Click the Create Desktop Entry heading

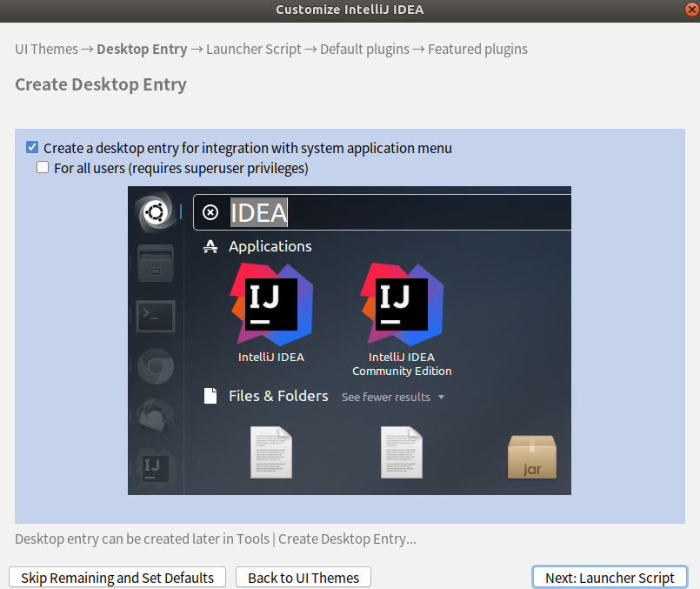101,84
